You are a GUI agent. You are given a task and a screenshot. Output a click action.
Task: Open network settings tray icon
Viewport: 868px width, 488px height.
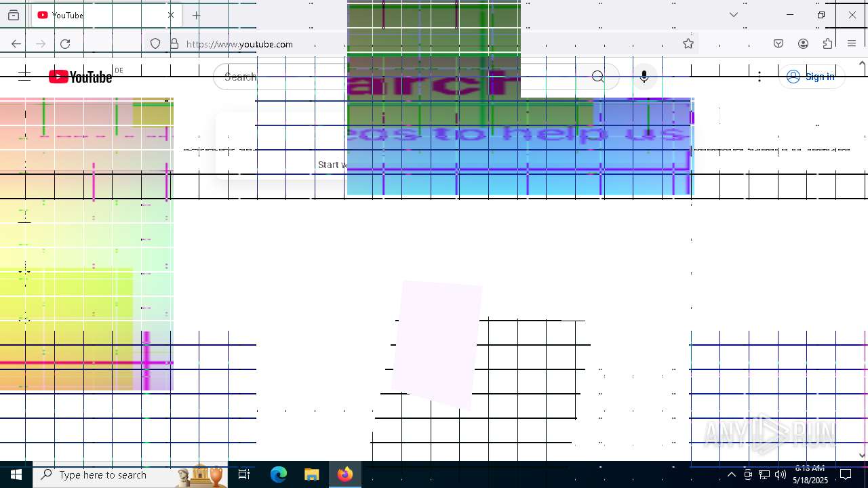coord(764,475)
